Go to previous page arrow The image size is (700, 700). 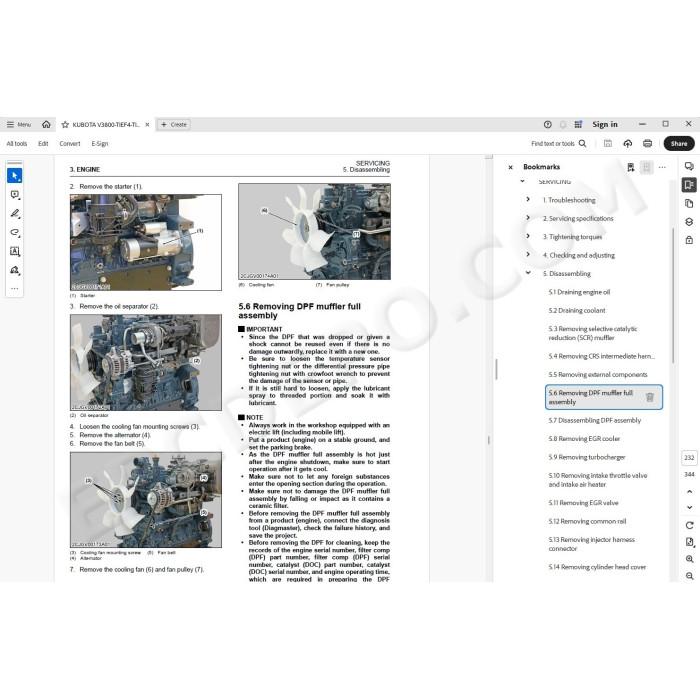689,492
